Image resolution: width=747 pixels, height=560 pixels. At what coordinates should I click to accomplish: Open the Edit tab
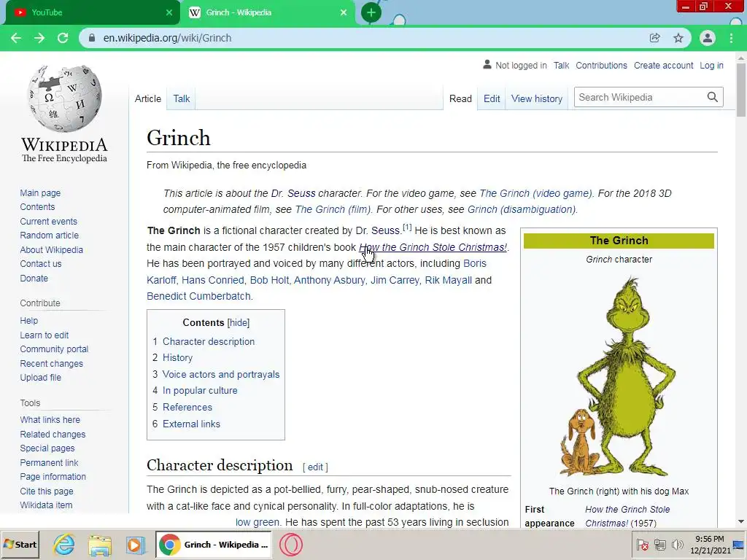click(492, 98)
